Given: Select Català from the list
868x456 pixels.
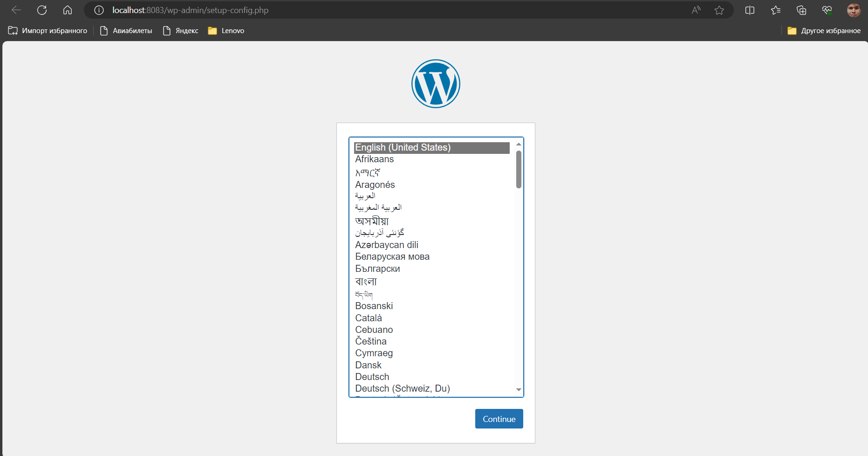Looking at the screenshot, I should tap(431, 318).
